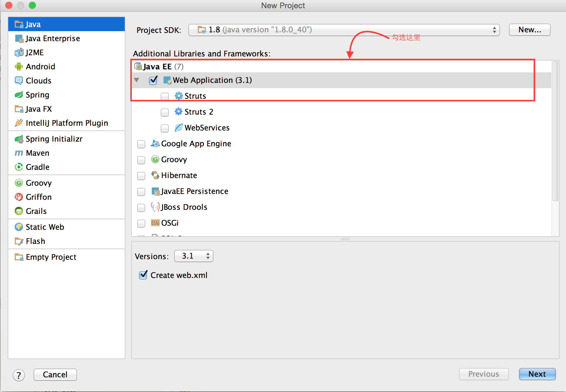This screenshot has width=566, height=392.
Task: Choose Maven from the project list
Action: 66,153
